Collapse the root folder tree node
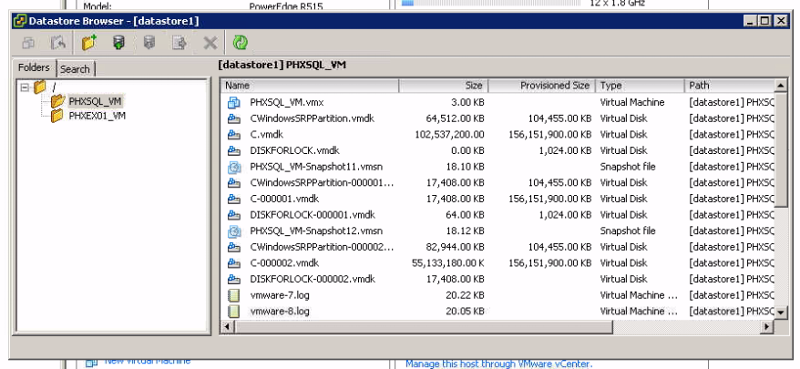800x369 pixels. (24, 87)
